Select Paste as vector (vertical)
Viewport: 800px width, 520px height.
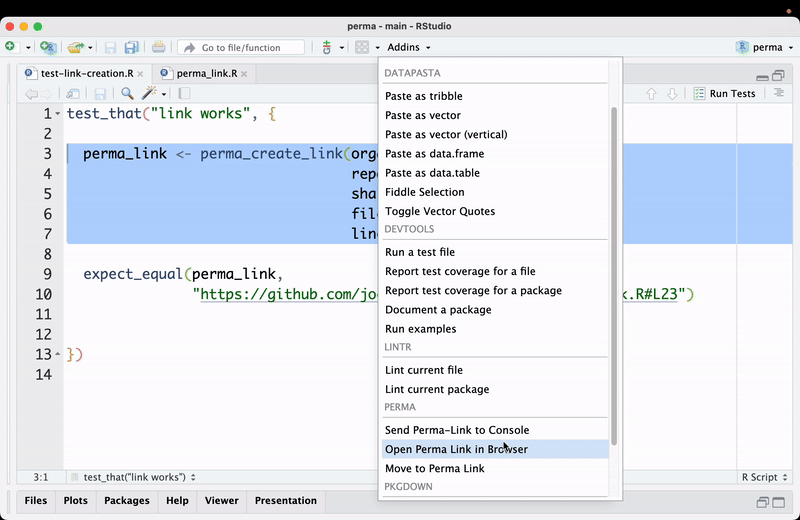click(x=446, y=135)
